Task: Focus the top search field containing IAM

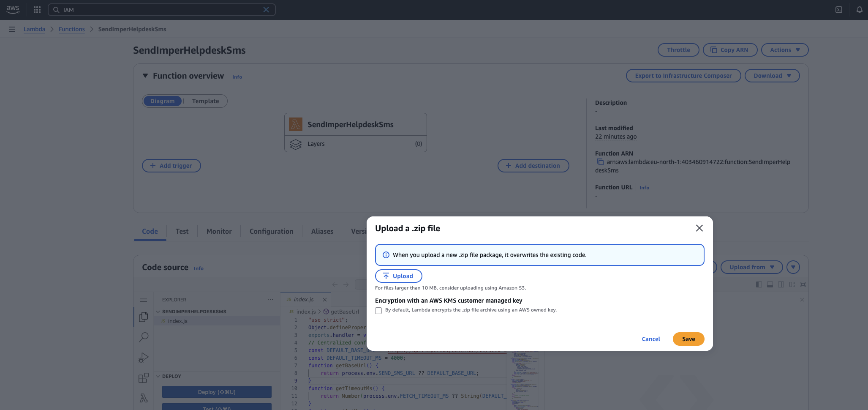Action: 162,10
